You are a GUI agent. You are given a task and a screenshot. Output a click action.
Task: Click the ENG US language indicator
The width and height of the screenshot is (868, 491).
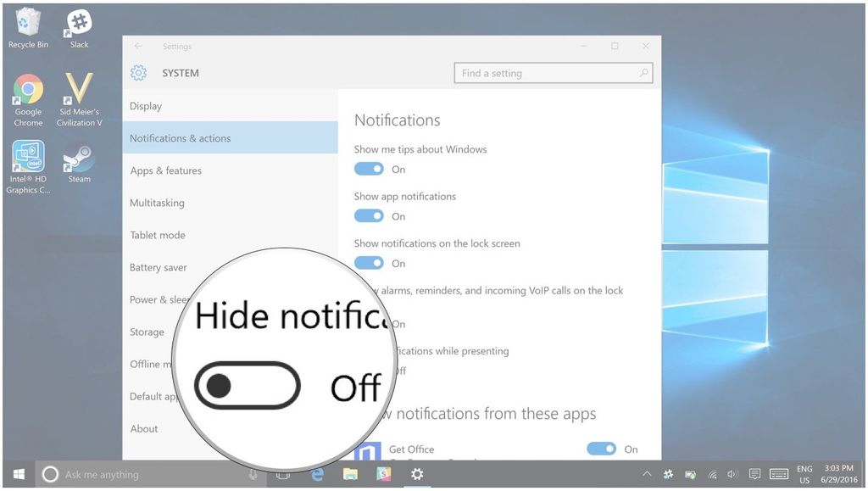click(804, 474)
